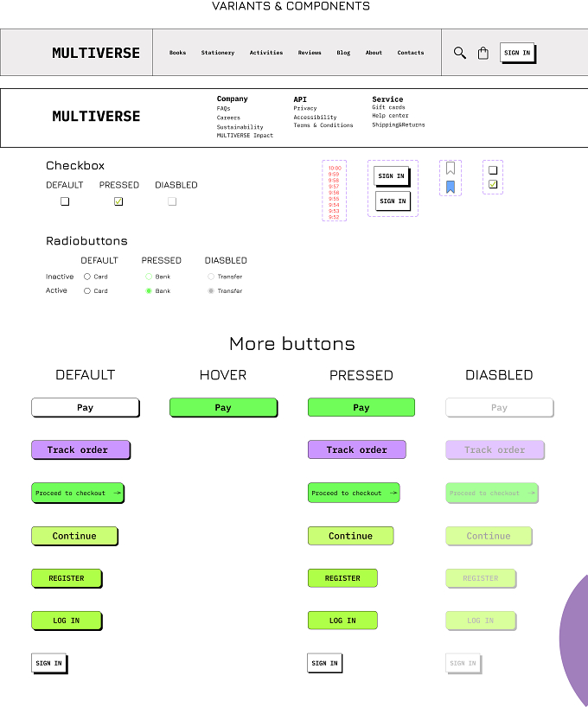Open the Stationery menu item
588x707 pixels.
coord(218,53)
